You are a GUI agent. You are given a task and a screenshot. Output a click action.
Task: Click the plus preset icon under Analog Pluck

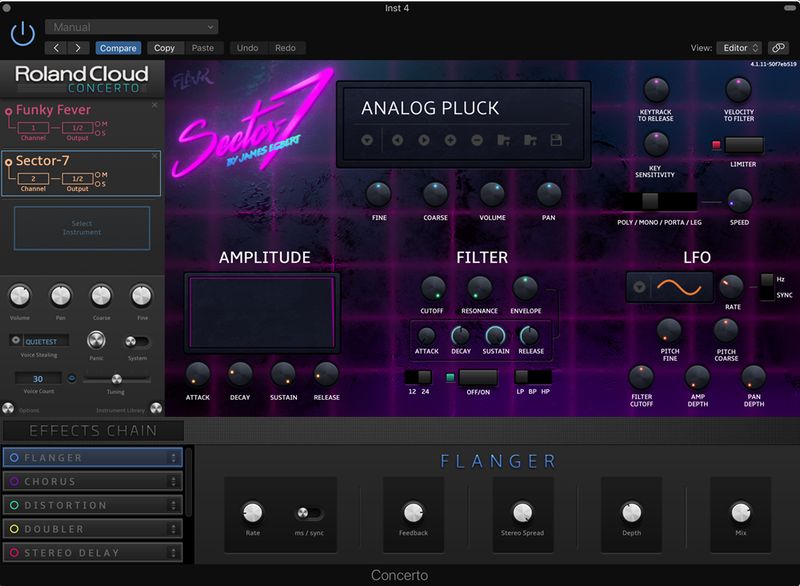(x=450, y=140)
